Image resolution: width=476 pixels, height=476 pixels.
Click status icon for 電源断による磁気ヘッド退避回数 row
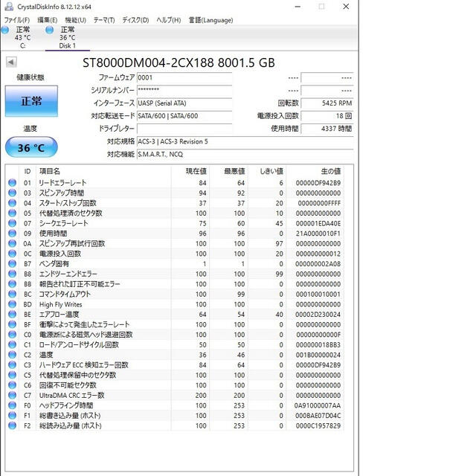12,335
